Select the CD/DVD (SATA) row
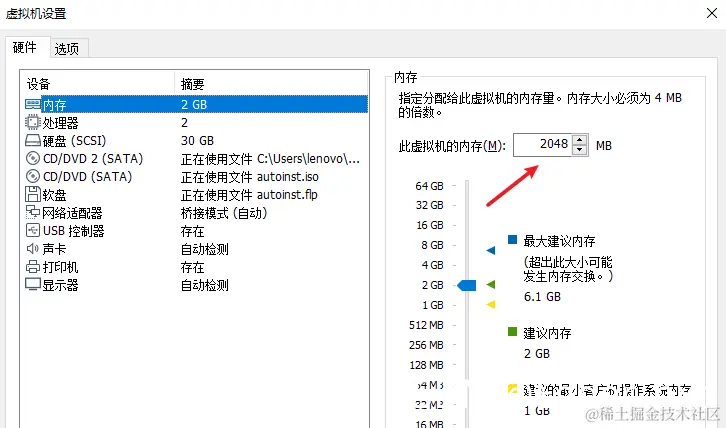Screen dimensions: 726x428 (196, 176)
